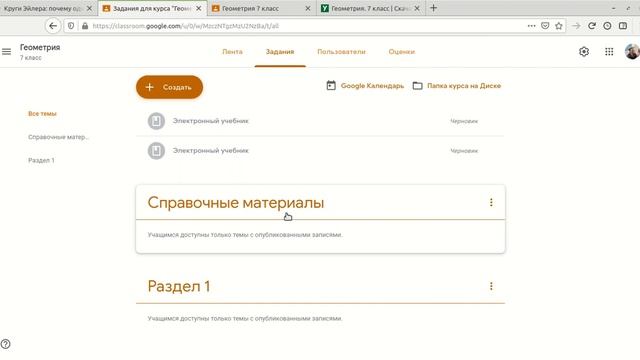
Task: Click the Drive folder icon
Action: coord(417,86)
